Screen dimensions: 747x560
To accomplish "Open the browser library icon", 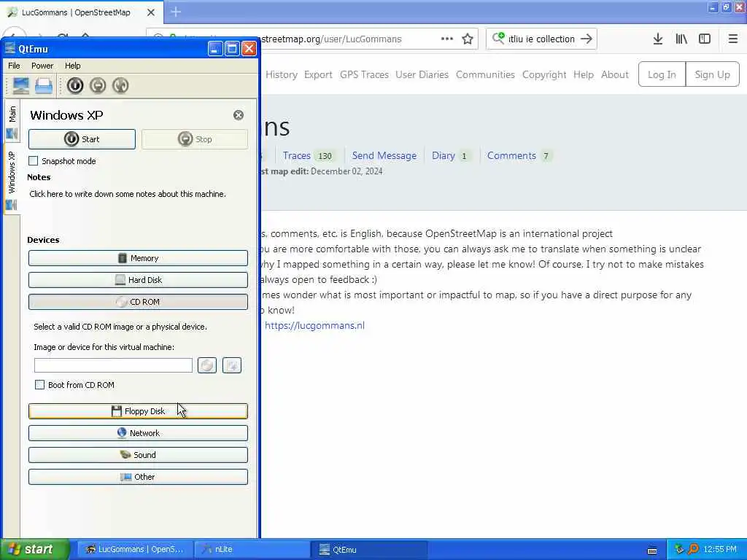I will (681, 39).
